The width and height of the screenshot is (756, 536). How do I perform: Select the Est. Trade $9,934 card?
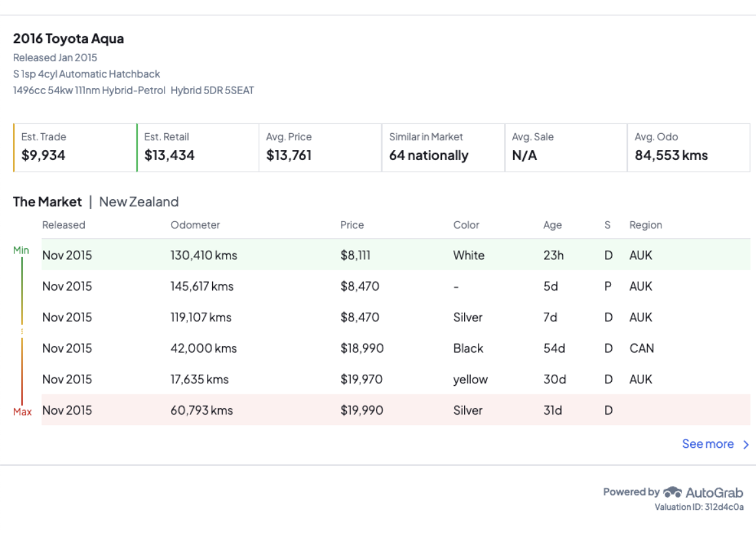coord(74,148)
